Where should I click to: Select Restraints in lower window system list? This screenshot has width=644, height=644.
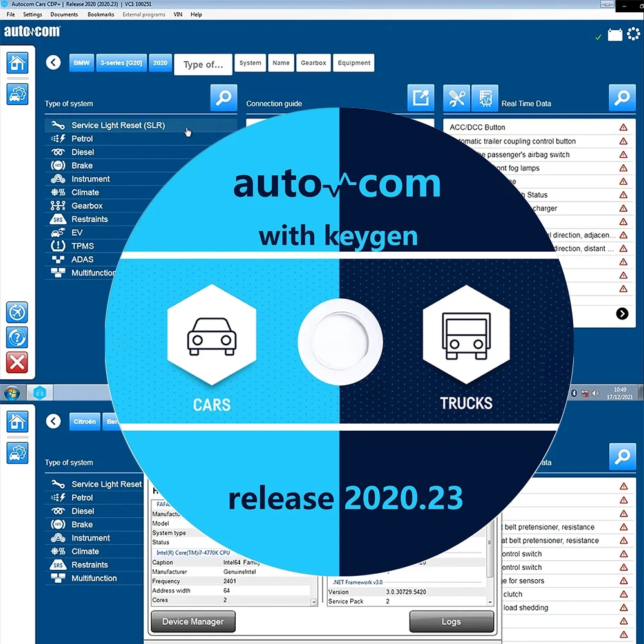[x=94, y=565]
